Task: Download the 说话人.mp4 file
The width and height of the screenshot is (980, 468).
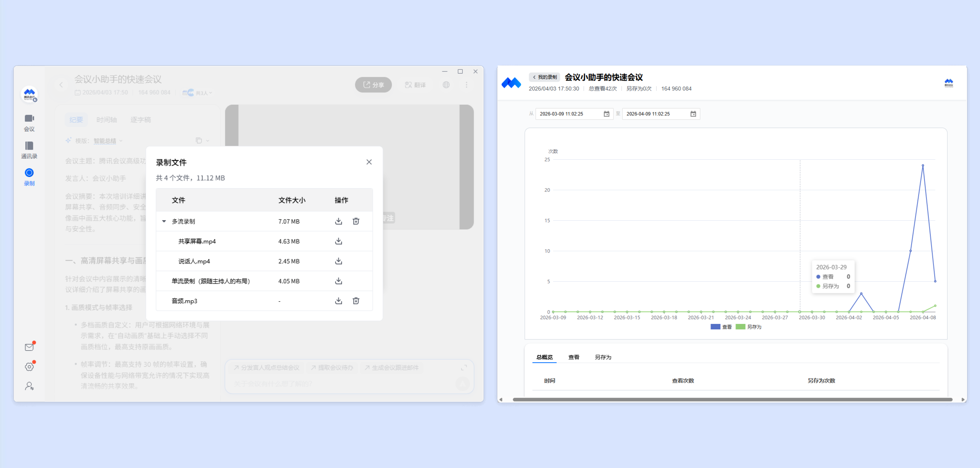Action: (338, 261)
